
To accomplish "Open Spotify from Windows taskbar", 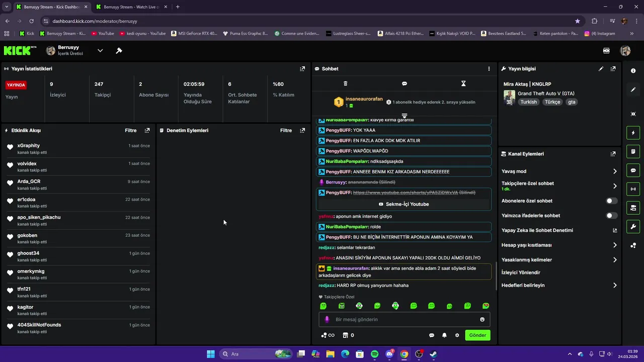I will tap(374, 354).
